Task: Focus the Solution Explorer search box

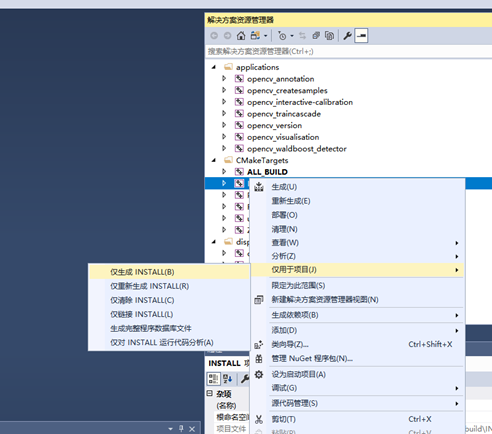Action: point(349,51)
